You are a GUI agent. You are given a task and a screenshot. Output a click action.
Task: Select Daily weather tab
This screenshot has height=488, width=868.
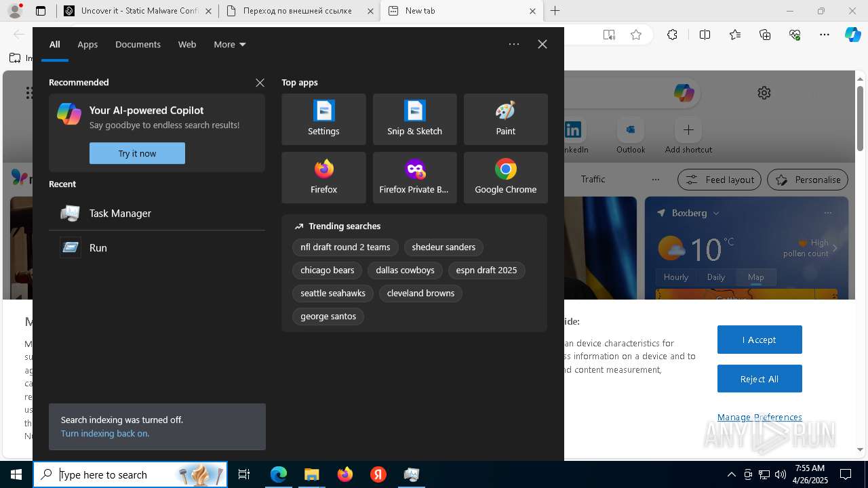(716, 277)
